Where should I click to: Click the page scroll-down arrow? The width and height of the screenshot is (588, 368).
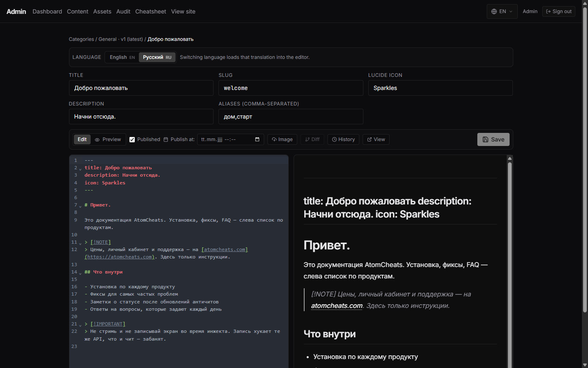[585, 365]
